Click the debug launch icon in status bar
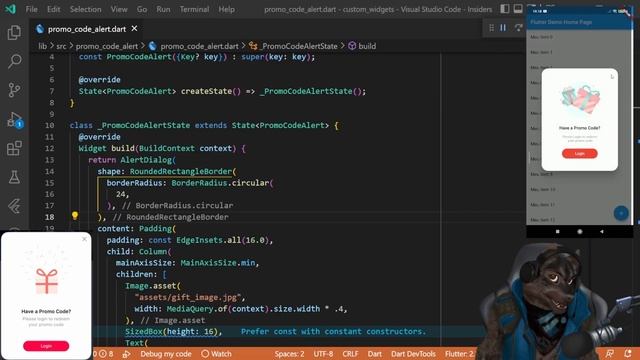This screenshot has width=640, height=360. pos(127,354)
